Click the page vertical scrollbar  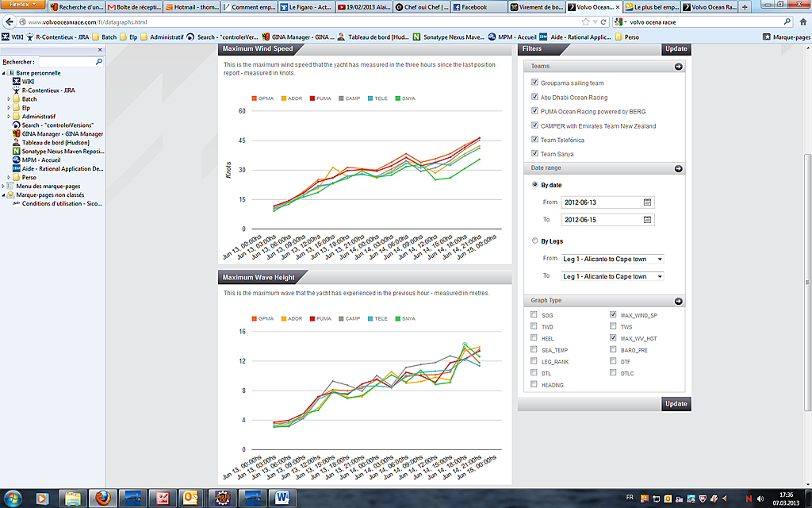point(806,283)
